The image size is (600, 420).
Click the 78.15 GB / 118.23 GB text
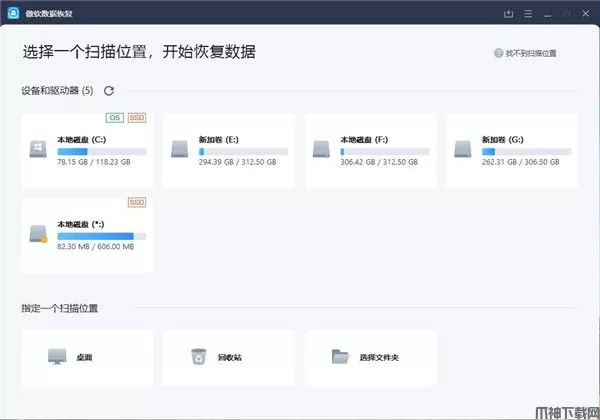pos(94,162)
